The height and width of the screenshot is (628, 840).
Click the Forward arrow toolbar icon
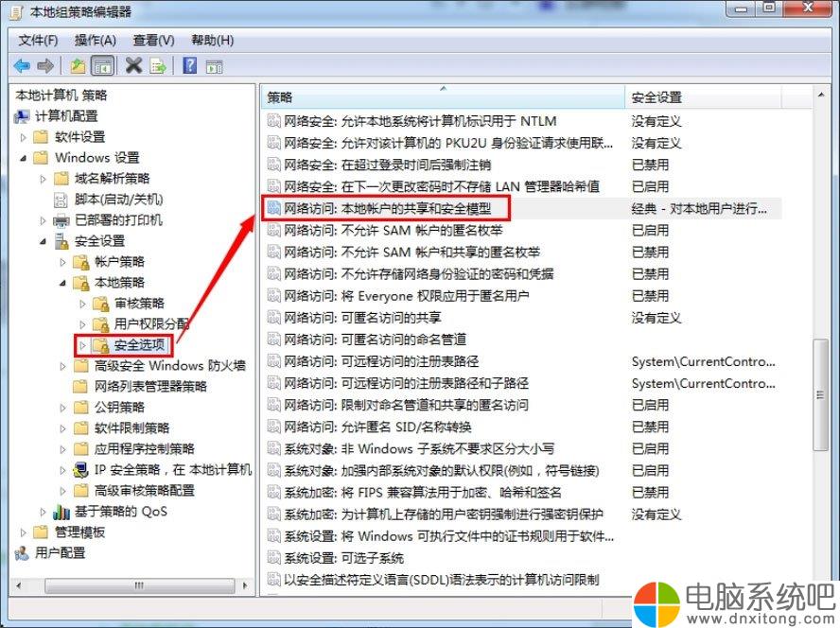point(45,66)
